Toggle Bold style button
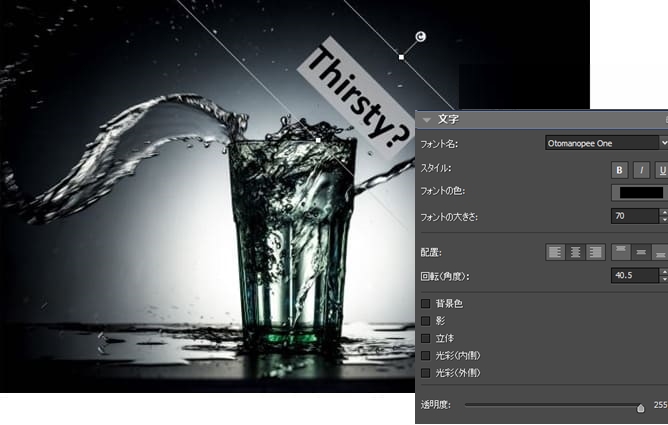The width and height of the screenshot is (668, 425). (619, 170)
